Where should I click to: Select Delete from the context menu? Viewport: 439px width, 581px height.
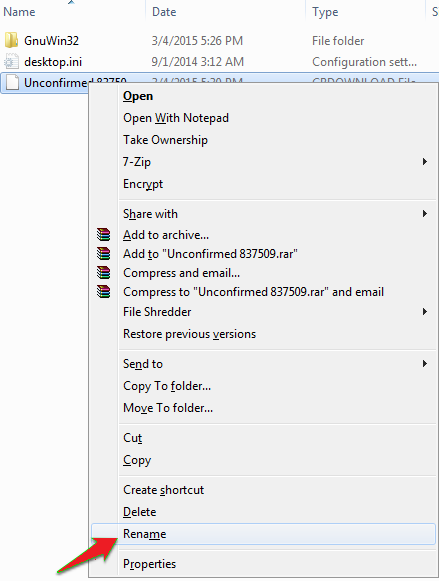tap(140, 512)
